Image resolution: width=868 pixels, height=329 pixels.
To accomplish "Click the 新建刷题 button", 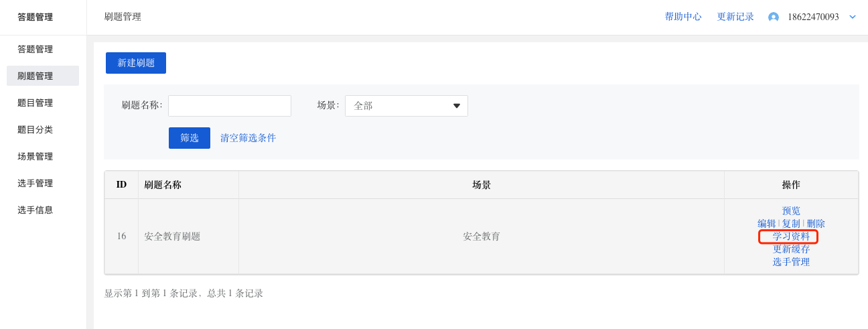I will (136, 63).
